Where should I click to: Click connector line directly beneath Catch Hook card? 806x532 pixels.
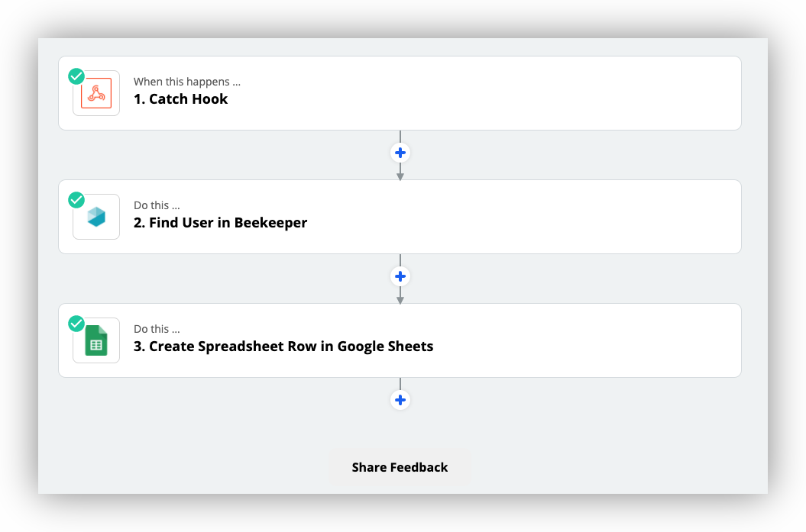400,136
